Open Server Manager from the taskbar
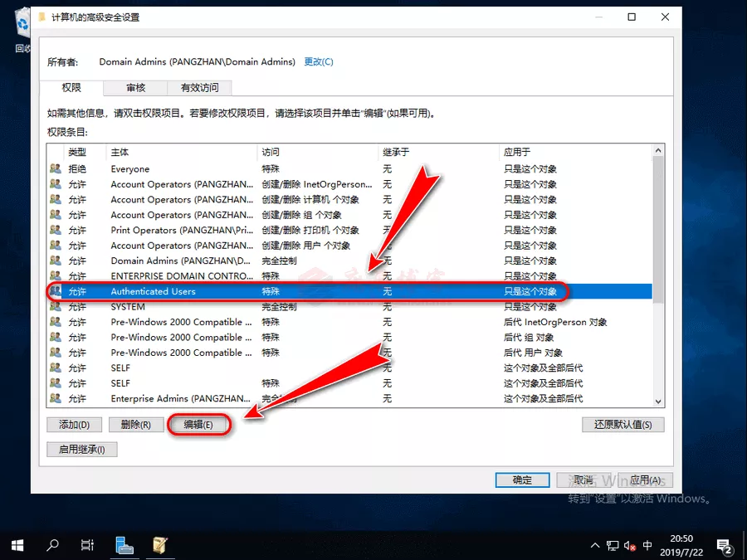Image resolution: width=747 pixels, height=560 pixels. pyautogui.click(x=124, y=545)
